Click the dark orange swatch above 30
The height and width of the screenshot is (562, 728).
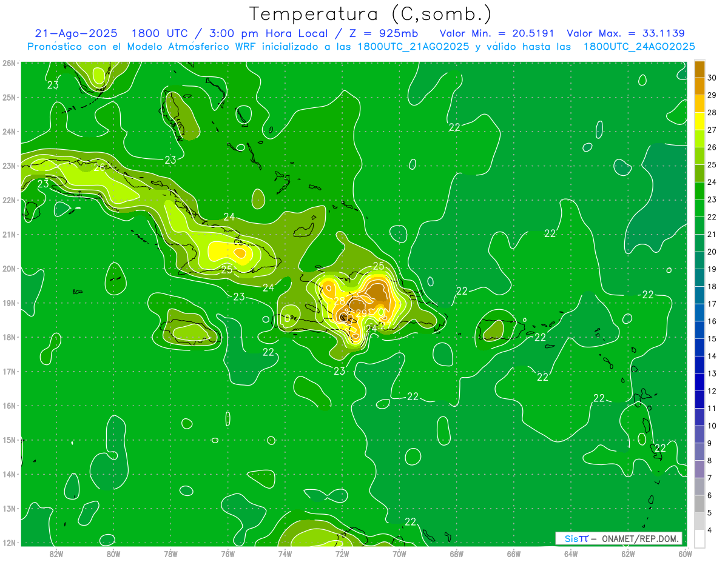699,69
